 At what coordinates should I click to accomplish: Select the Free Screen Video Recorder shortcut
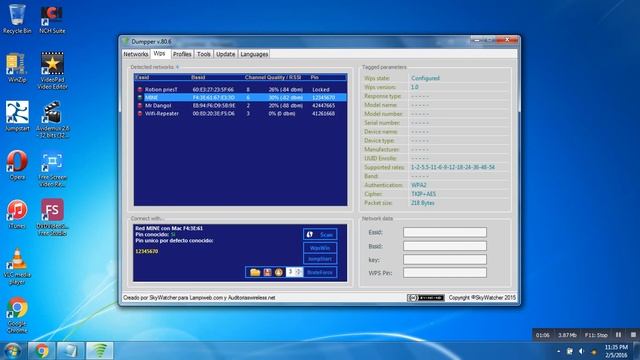(x=52, y=169)
